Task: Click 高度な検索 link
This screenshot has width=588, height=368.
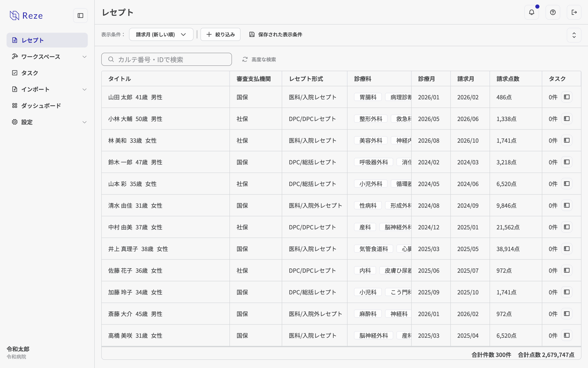Action: [x=259, y=59]
